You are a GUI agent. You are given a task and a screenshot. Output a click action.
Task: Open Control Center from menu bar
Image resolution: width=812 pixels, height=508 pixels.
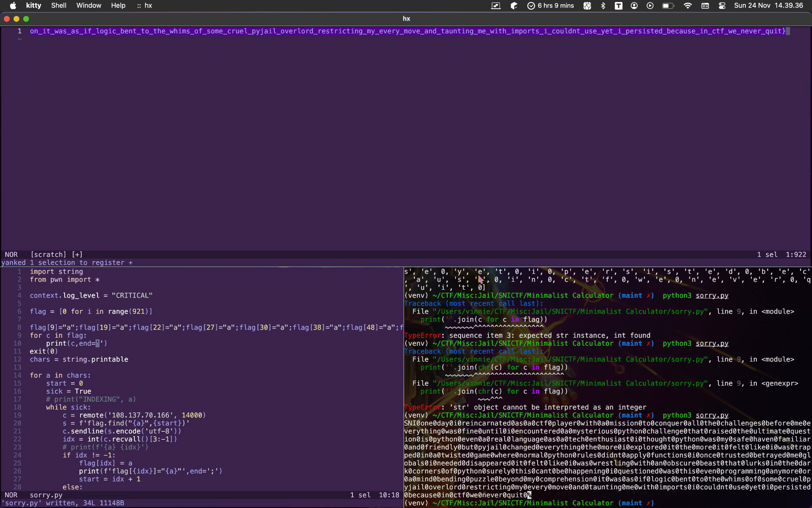tap(722, 6)
